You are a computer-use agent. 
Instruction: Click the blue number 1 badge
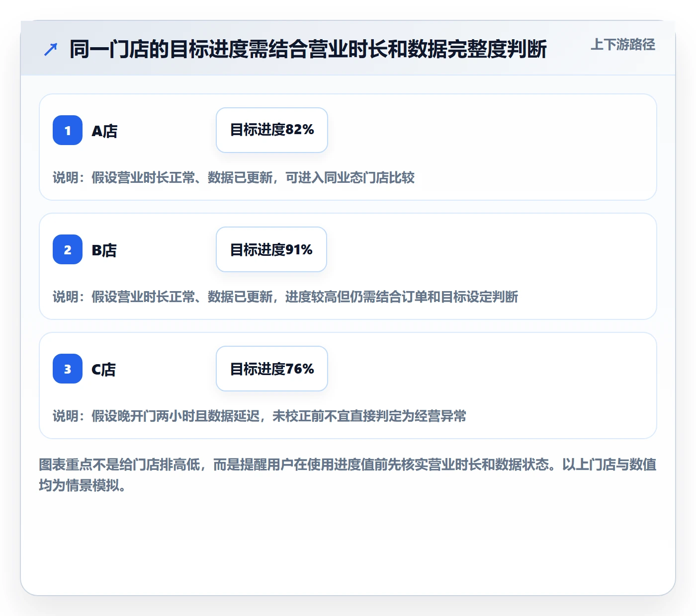(x=68, y=130)
